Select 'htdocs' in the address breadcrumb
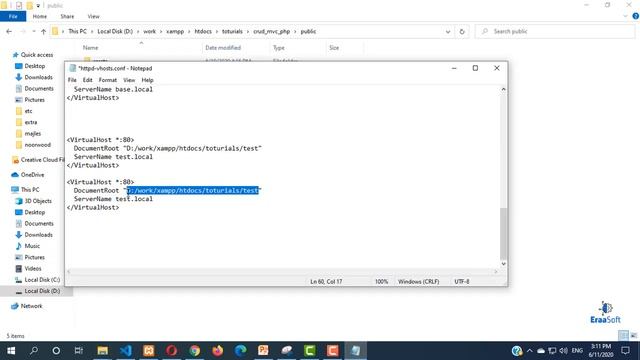The height and width of the screenshot is (360, 640). tap(203, 31)
